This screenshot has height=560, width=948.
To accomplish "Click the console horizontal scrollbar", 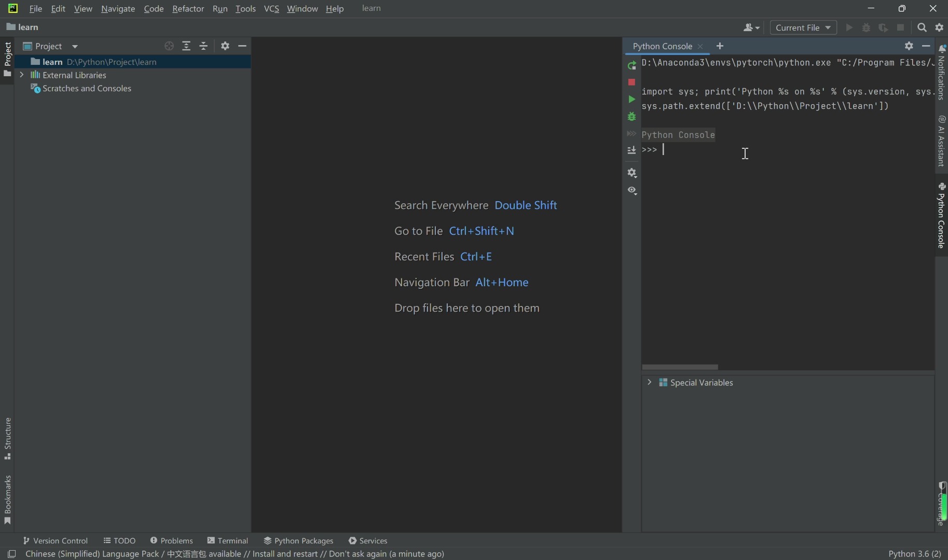I will point(680,367).
